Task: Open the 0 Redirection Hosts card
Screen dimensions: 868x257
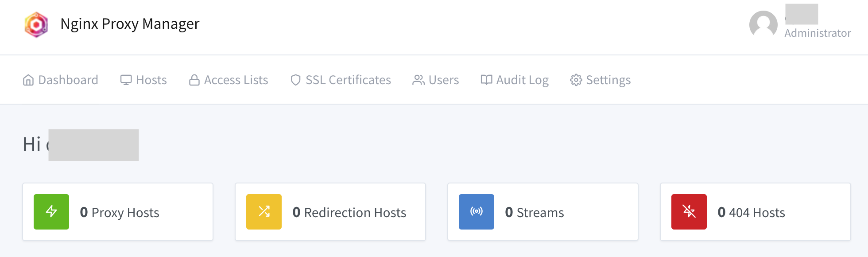Action: pyautogui.click(x=330, y=212)
